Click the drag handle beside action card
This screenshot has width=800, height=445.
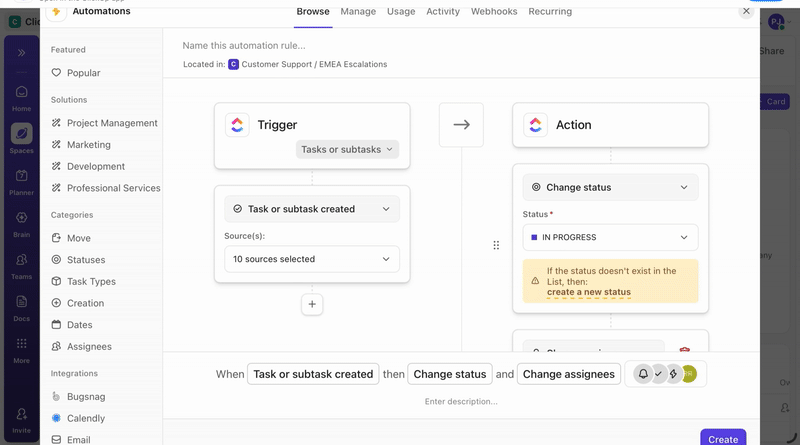(496, 245)
